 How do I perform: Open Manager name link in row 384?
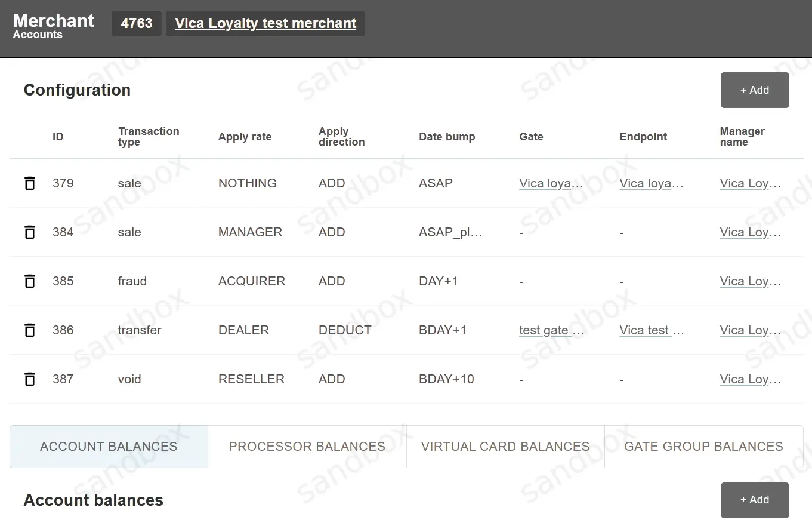click(750, 232)
